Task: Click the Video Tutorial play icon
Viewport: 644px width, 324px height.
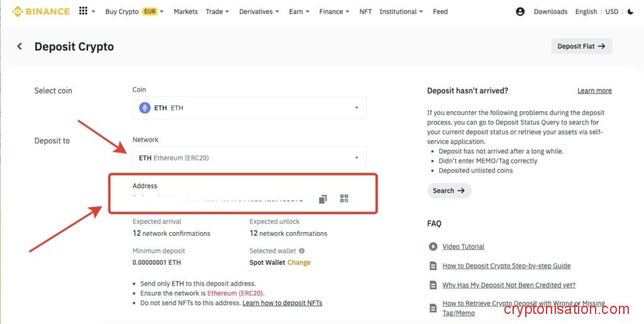Action: click(x=433, y=247)
